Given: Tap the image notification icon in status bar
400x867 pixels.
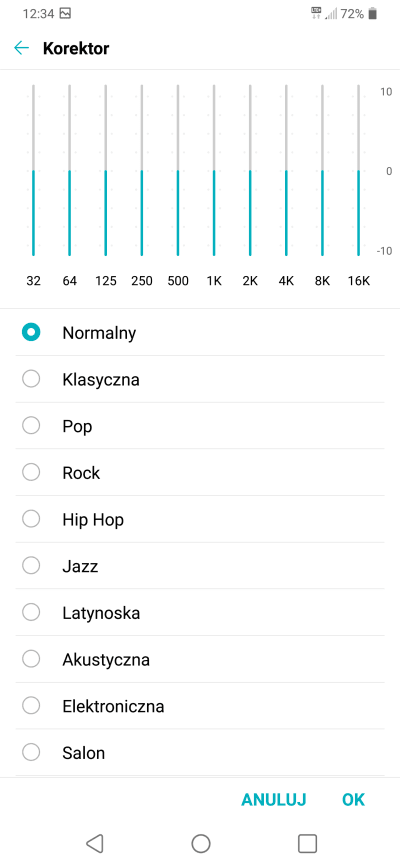Looking at the screenshot, I should (x=65, y=14).
